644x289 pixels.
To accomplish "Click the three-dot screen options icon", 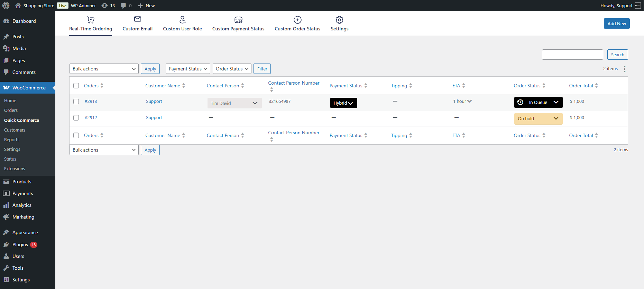I will [x=625, y=69].
